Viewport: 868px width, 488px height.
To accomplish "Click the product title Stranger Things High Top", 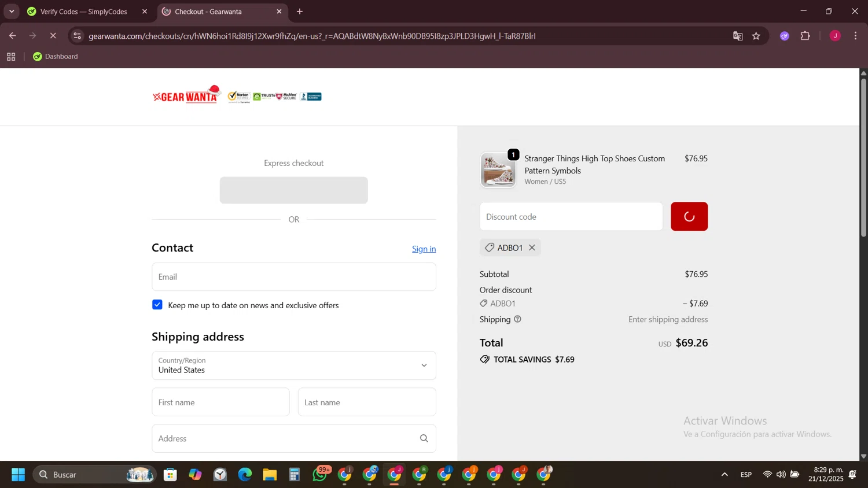I will click(594, 164).
